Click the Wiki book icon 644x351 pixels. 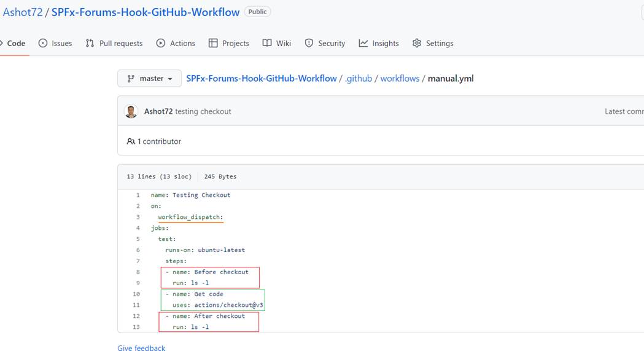(267, 43)
